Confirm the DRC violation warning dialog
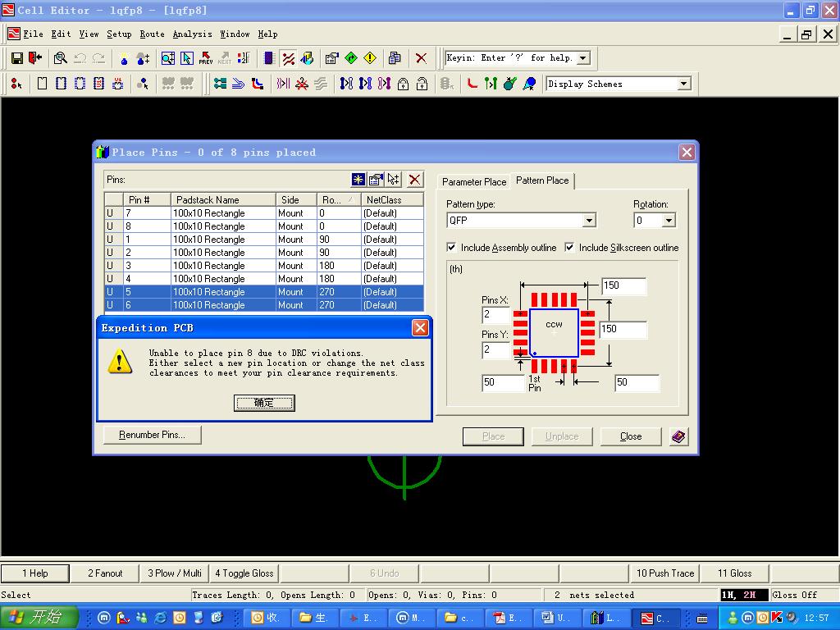The width and height of the screenshot is (840, 630). [263, 403]
